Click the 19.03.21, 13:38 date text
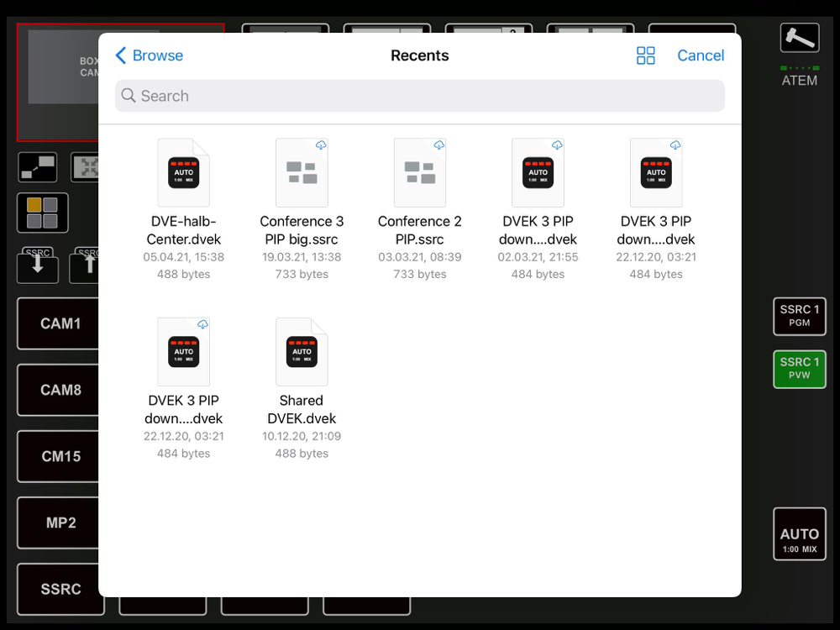Screen dimensions: 840x630 (x=302, y=257)
